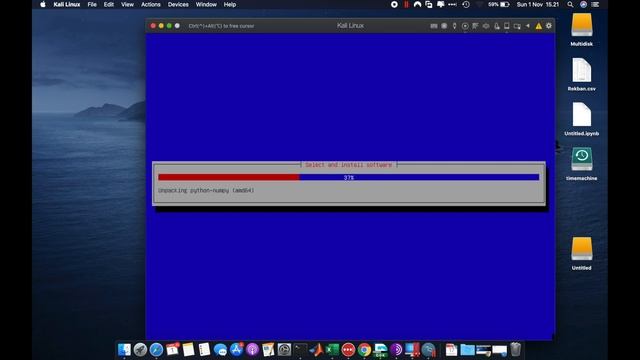Open Google Chrome from the Dock
Screen dimensions: 640x360
coord(364,349)
